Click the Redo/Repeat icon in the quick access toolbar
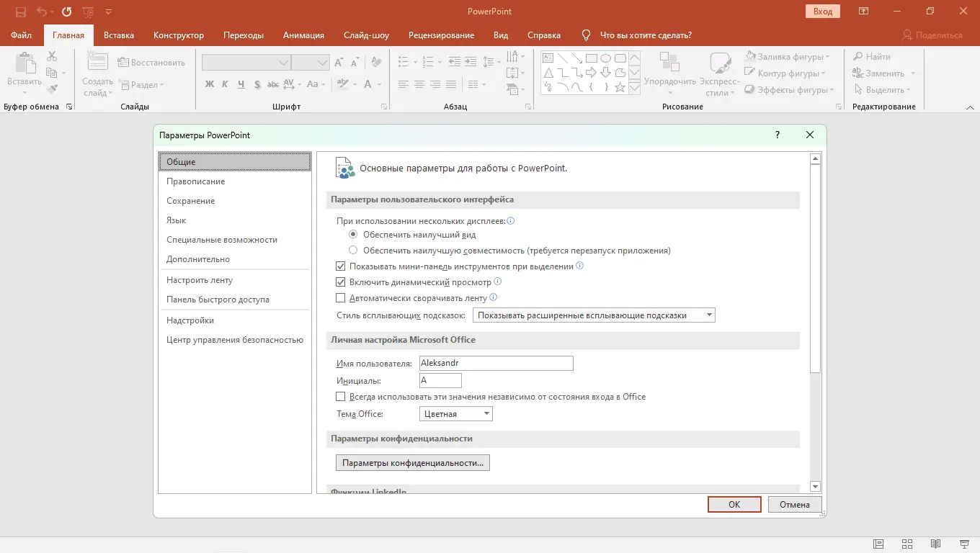 [x=67, y=12]
